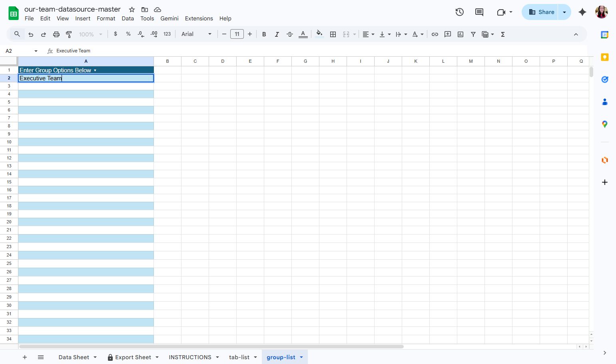
Task: Toggle italic formatting
Action: [277, 34]
